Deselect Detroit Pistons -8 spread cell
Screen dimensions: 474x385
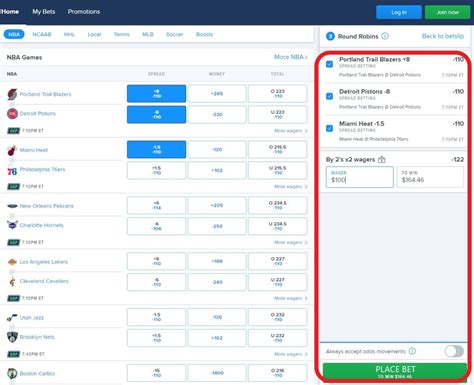[156, 115]
